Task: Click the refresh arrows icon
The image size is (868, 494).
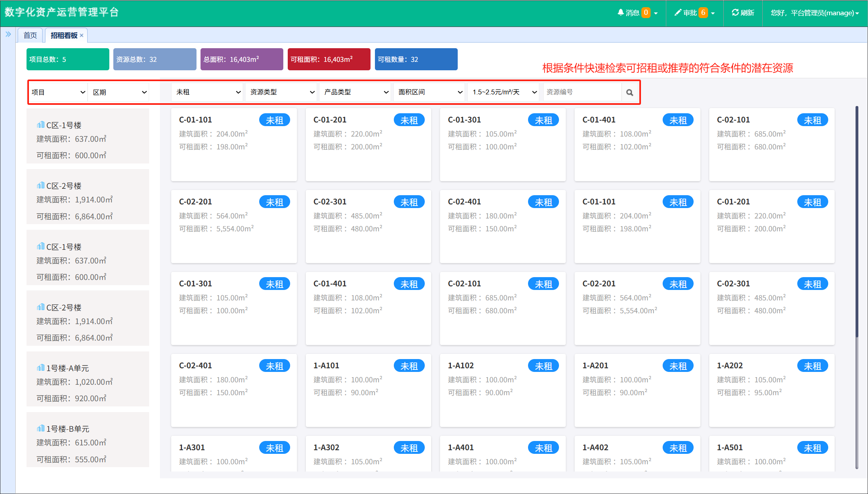Action: tap(735, 12)
